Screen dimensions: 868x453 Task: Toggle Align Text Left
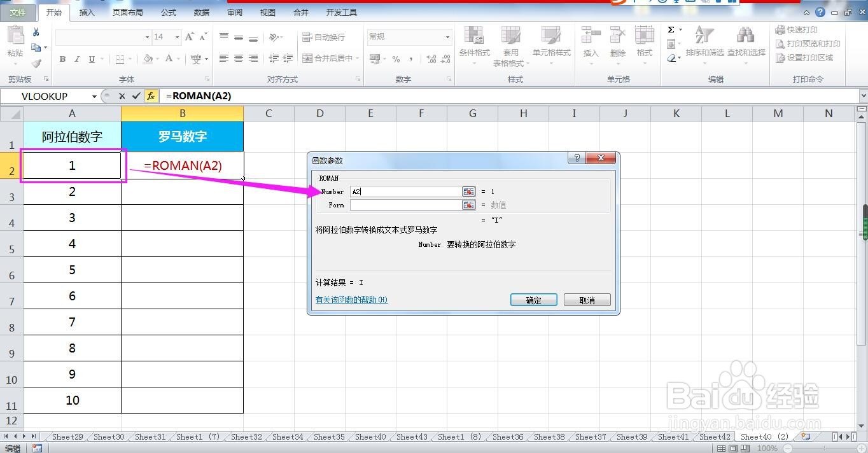pos(224,59)
